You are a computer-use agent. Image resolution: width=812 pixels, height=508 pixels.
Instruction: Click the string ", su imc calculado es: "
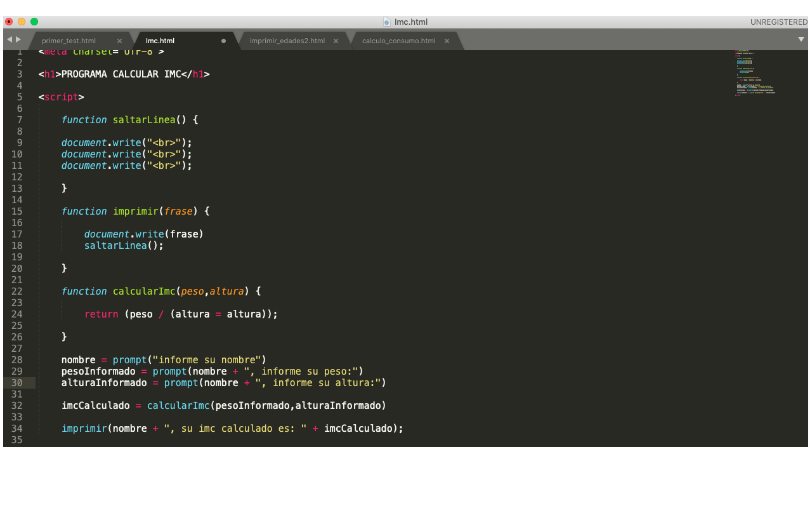click(235, 429)
